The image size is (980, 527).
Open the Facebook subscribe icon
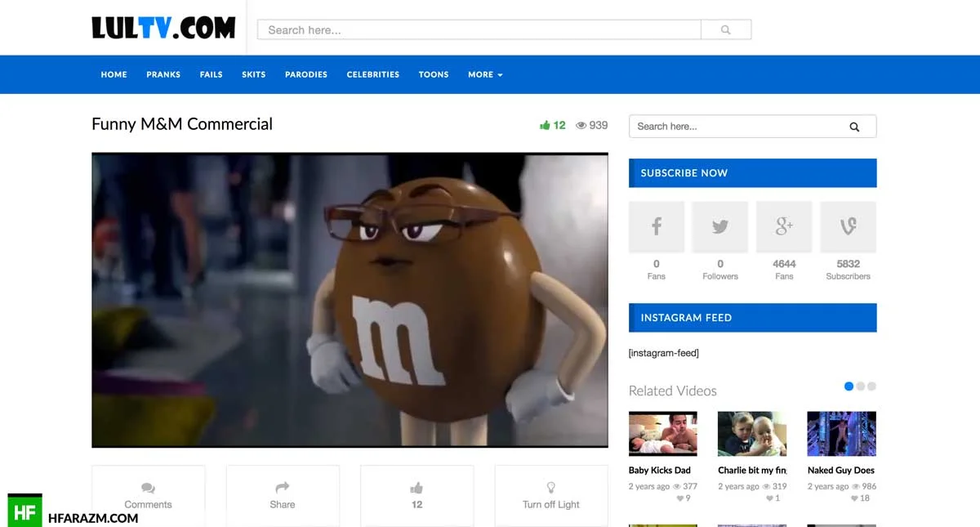pyautogui.click(x=657, y=226)
